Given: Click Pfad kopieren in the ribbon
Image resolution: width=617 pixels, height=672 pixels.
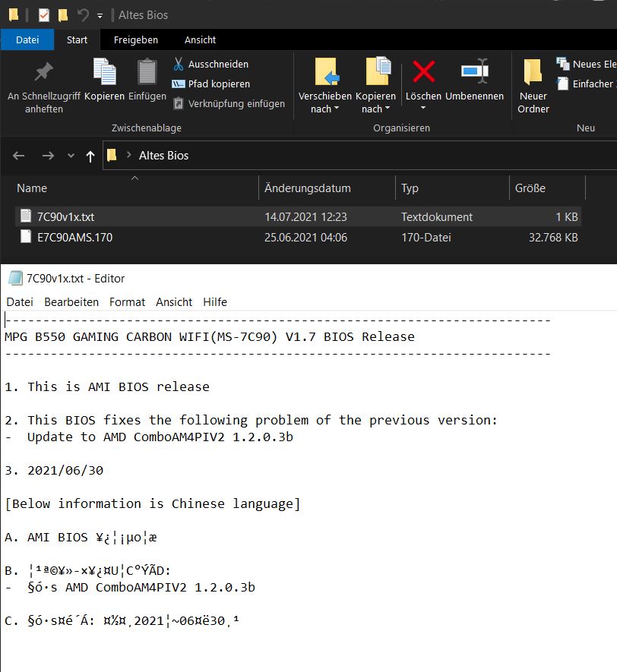Looking at the screenshot, I should pyautogui.click(x=211, y=84).
